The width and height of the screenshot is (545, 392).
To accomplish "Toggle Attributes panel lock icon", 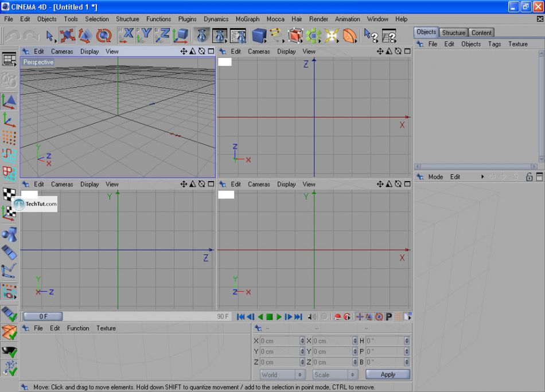I will pos(529,177).
